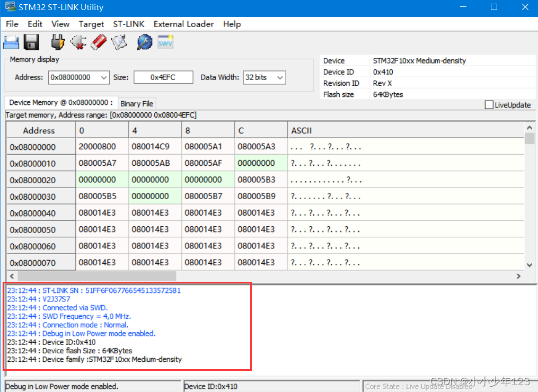538x392 pixels.
Task: Select cell 080005B7 in row 0x08000030
Action: tap(208, 196)
